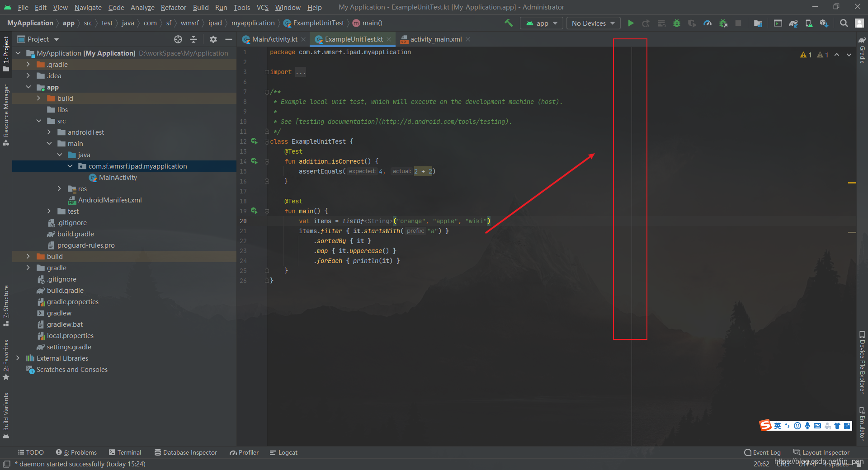
Task: Click run gutter icon beside class ExampleUnitTest
Action: [254, 141]
